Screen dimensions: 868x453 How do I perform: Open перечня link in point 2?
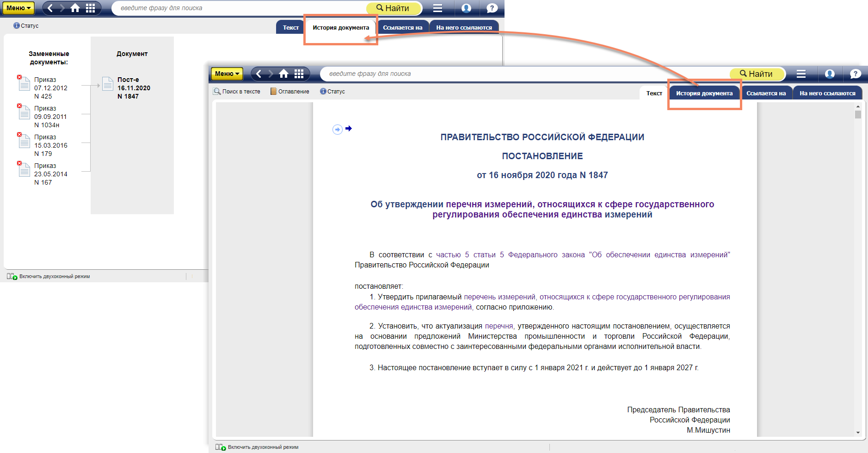coord(499,326)
